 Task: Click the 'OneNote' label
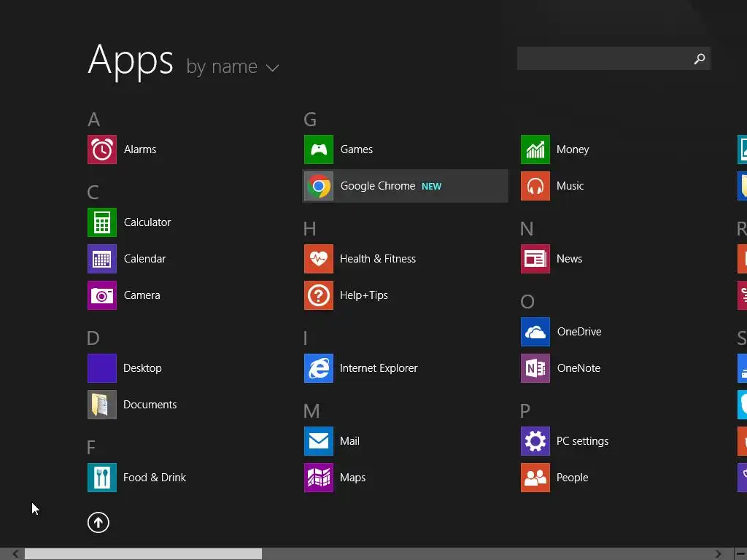tap(578, 368)
